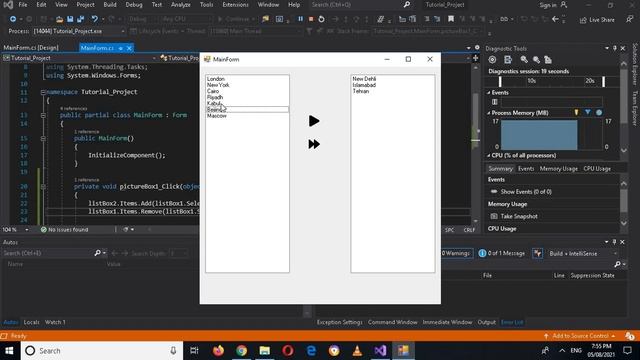
Task: Open VLC from the taskbar
Action: (357, 351)
